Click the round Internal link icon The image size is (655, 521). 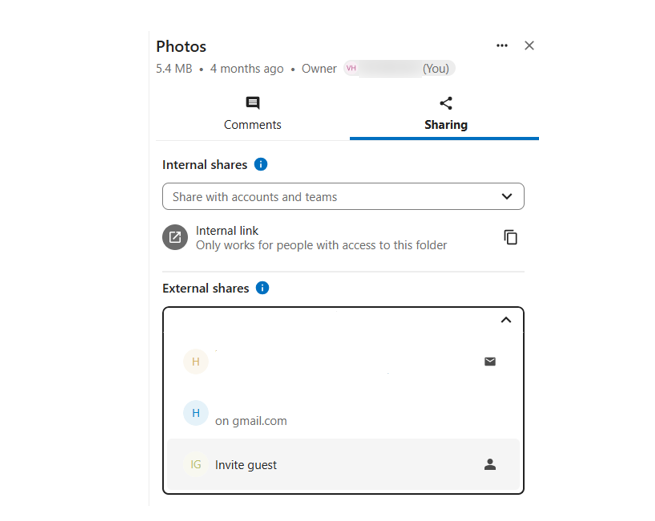point(175,237)
